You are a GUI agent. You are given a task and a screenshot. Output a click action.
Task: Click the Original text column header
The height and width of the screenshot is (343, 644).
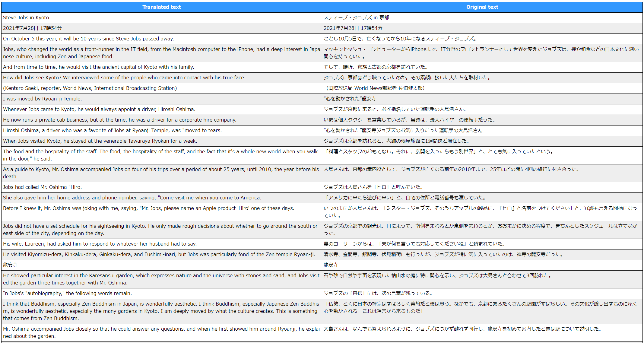pyautogui.click(x=482, y=7)
